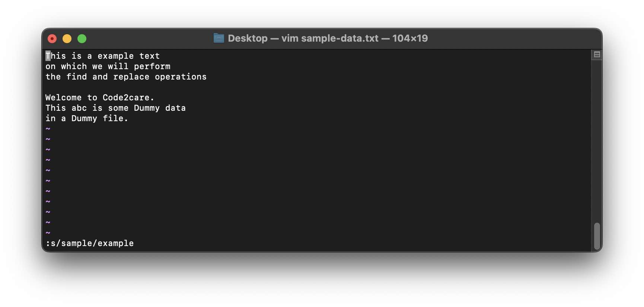This screenshot has height=307, width=644.
Task: Click the folder proxy icon in title bar
Action: tap(219, 38)
